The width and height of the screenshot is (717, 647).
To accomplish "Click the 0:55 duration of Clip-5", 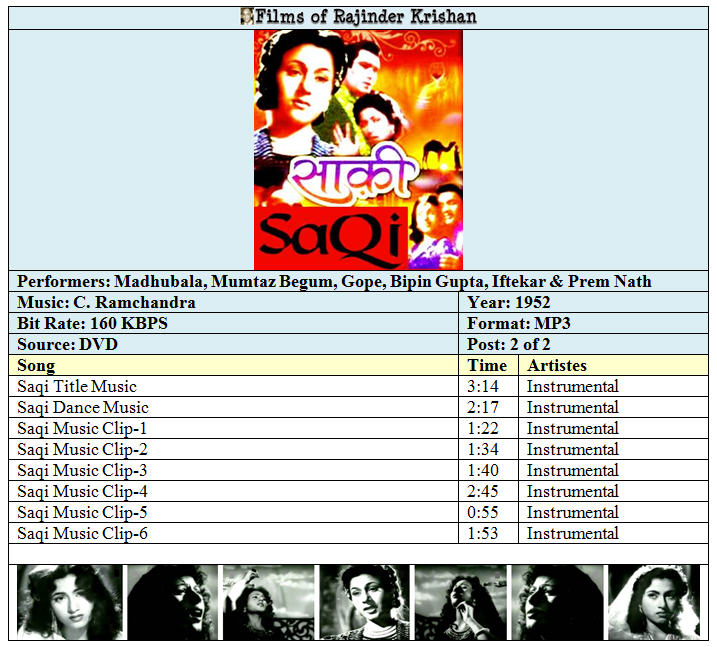I will point(482,513).
